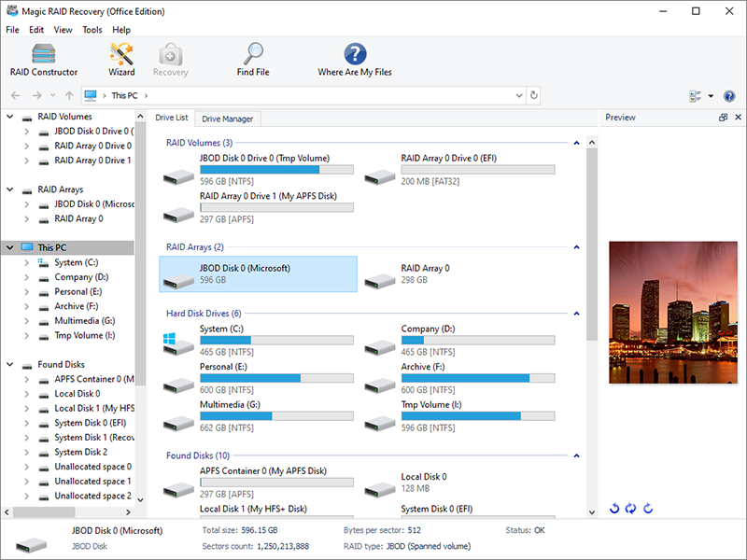Select JBOD Disk 0 Drive 0 in Drive List
Viewport: 747px width, 560px height.
(x=258, y=170)
